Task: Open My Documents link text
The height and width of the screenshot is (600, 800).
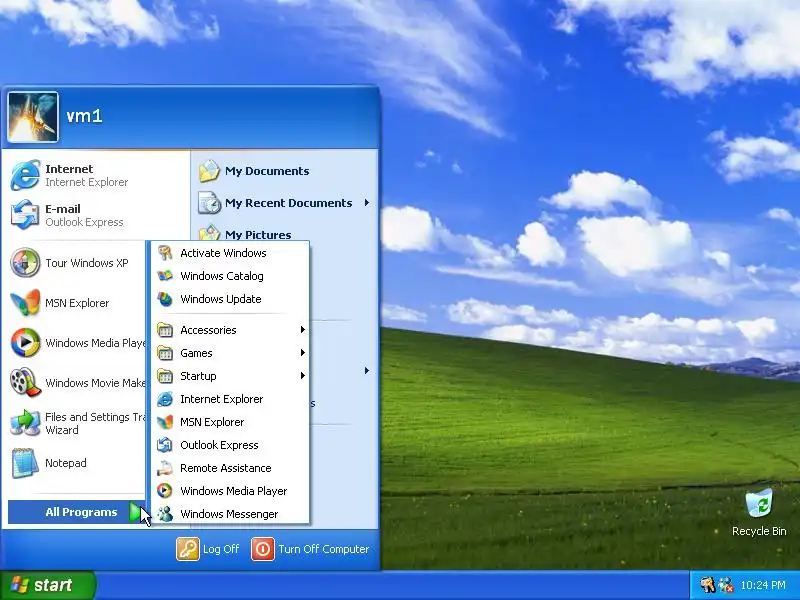Action: pos(267,171)
